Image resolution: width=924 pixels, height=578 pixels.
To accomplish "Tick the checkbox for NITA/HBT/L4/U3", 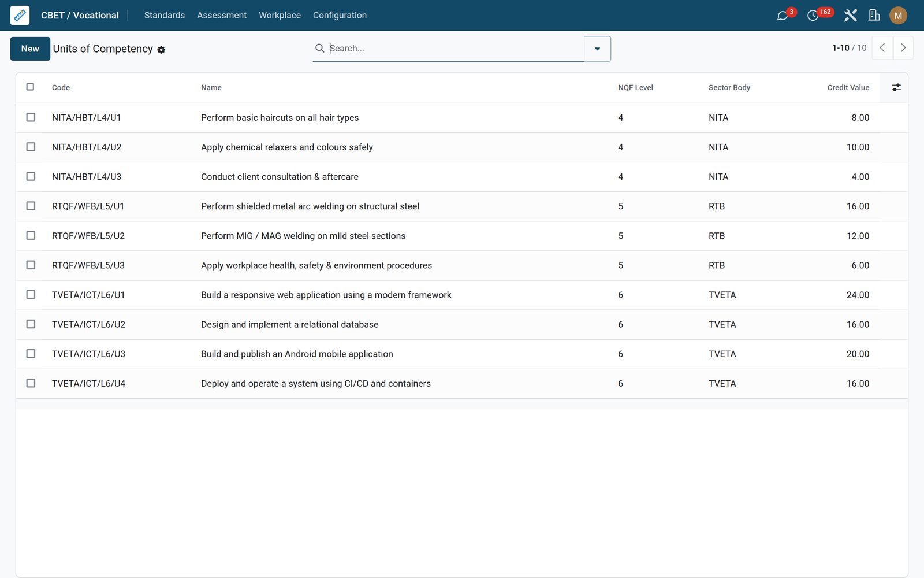I will (31, 176).
